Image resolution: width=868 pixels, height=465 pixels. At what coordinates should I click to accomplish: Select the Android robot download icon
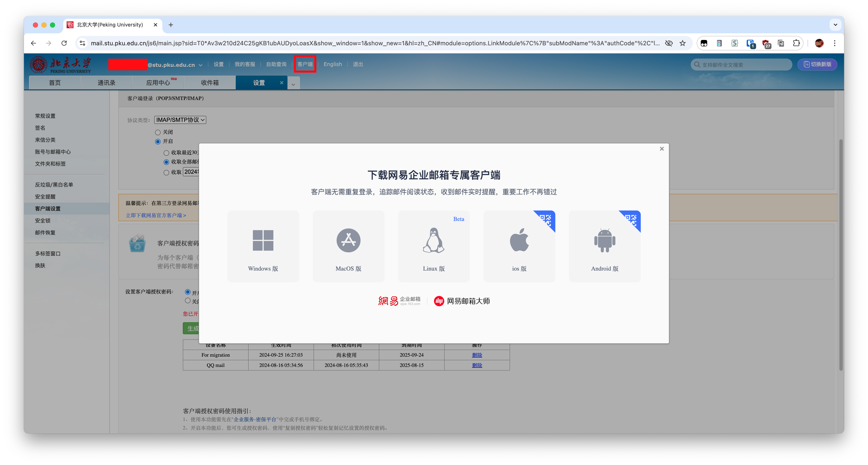point(604,240)
